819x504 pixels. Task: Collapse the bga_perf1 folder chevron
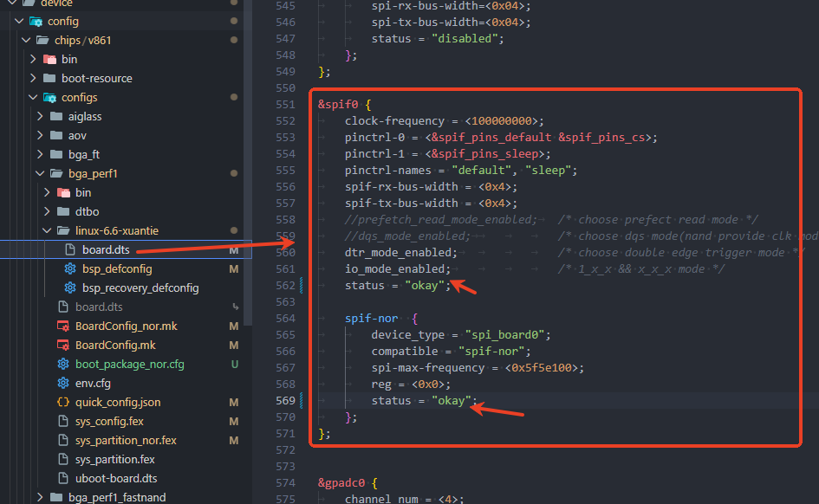tap(41, 174)
